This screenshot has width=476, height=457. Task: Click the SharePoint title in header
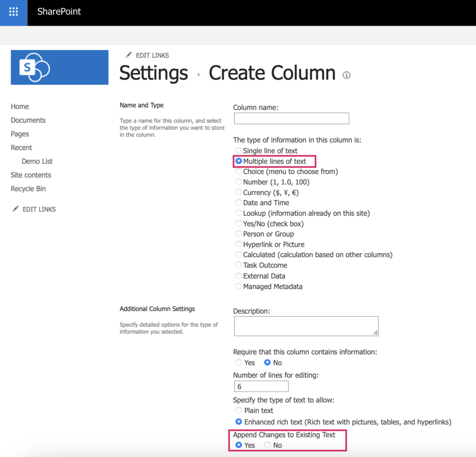click(x=59, y=12)
